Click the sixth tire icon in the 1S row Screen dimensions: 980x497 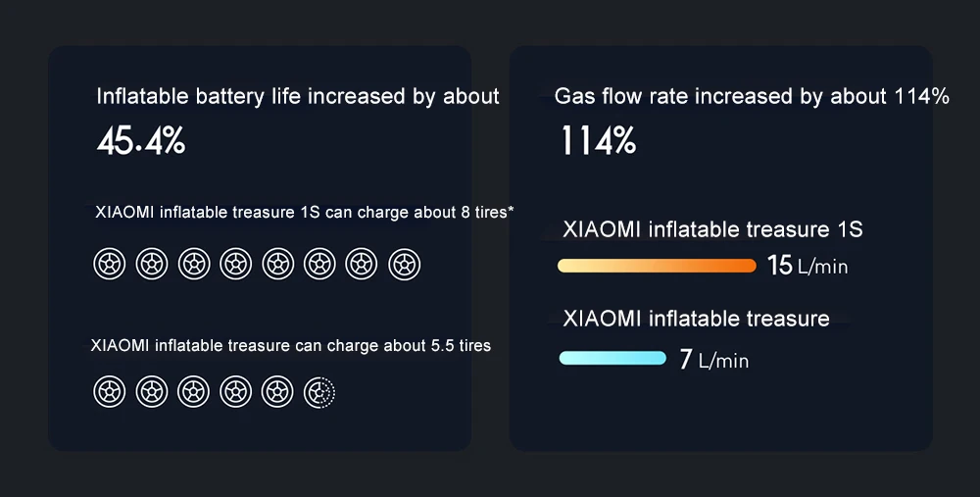click(319, 264)
